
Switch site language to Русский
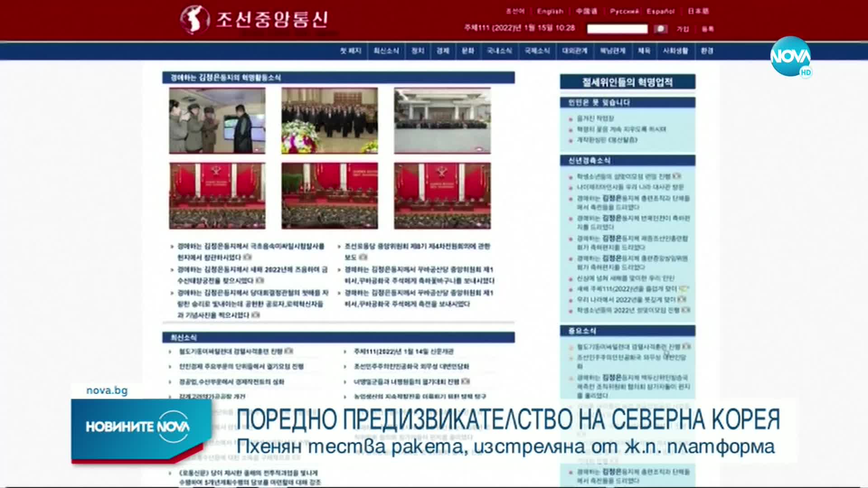(624, 11)
